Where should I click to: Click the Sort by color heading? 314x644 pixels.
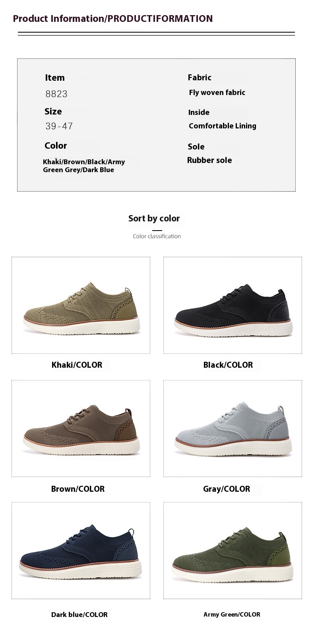154,219
